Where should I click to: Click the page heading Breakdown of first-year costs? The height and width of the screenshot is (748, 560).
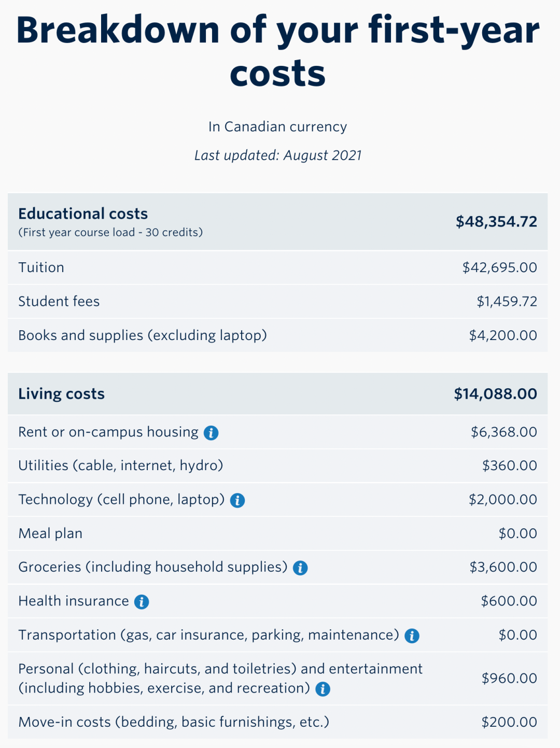tap(278, 51)
